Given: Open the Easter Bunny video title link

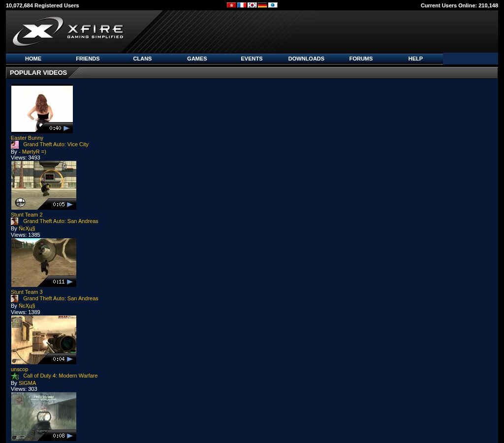Looking at the screenshot, I should pyautogui.click(x=27, y=138).
